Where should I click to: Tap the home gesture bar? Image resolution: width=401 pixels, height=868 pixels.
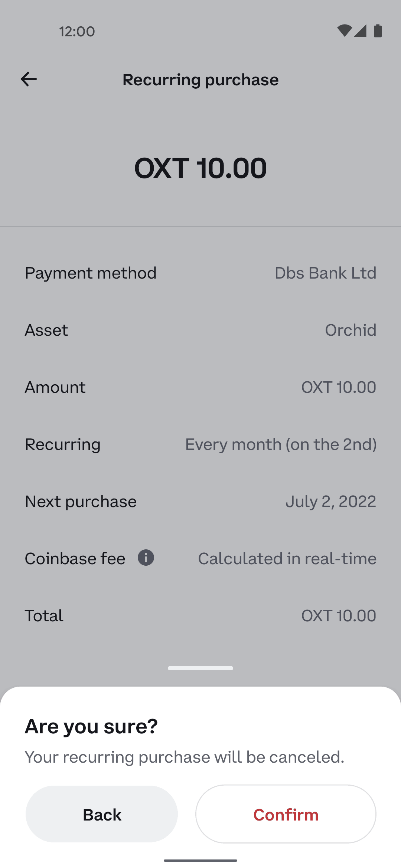pyautogui.click(x=200, y=860)
